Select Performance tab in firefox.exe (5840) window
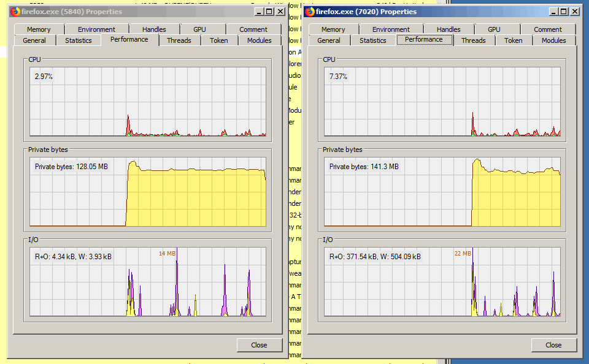 tap(129, 39)
